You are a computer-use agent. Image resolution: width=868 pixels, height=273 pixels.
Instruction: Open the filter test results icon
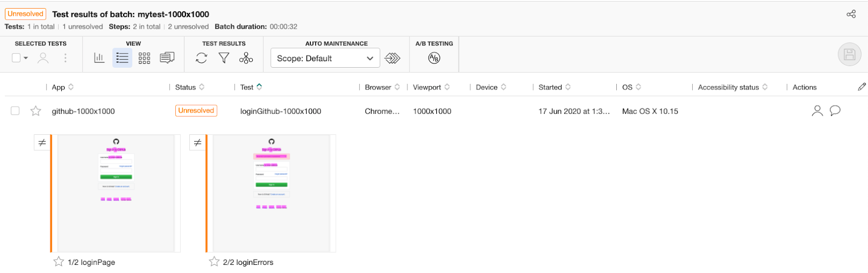click(x=224, y=58)
